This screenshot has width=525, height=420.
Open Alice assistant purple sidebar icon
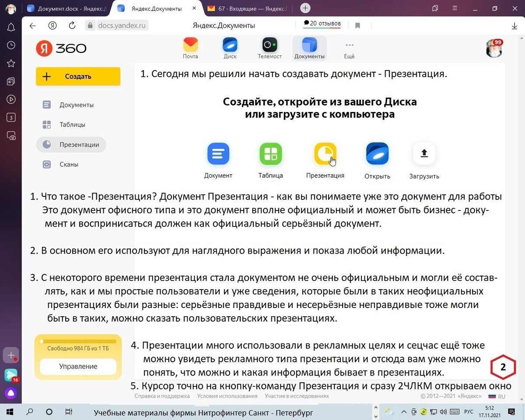11,393
